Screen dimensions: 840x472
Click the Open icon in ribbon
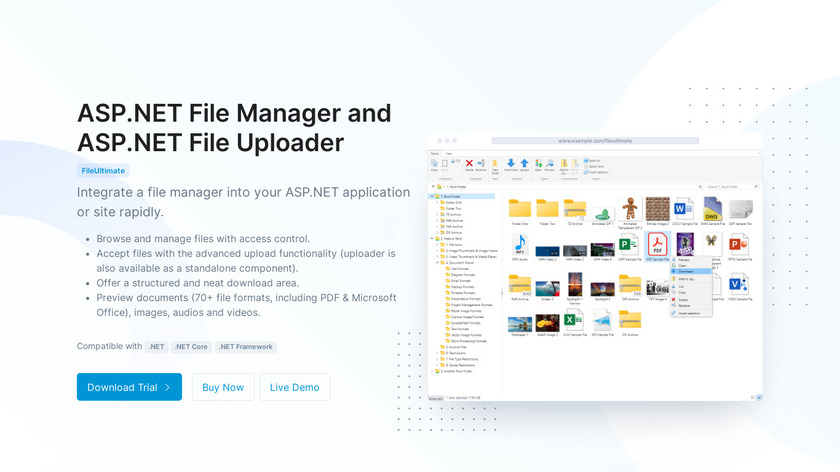(538, 164)
